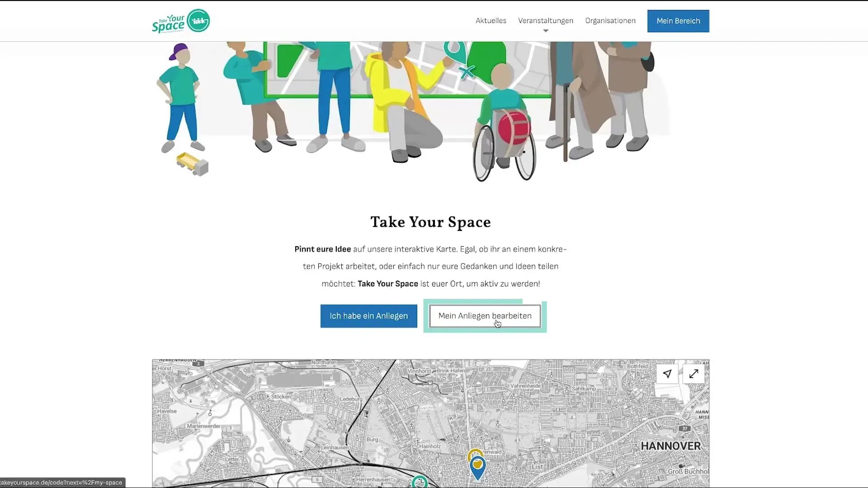Click the Take Your Space logo
Viewport: 868px width, 488px height.
point(181,21)
